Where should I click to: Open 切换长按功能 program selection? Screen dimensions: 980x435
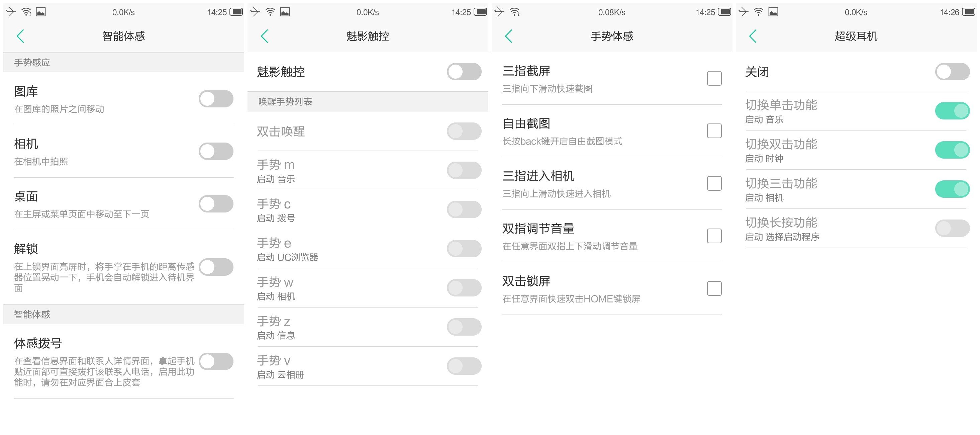(x=818, y=228)
